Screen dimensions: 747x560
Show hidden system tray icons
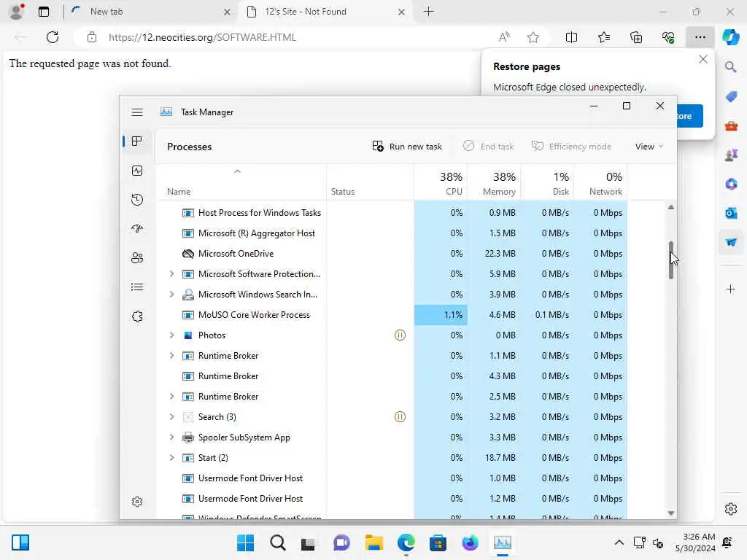(x=619, y=542)
